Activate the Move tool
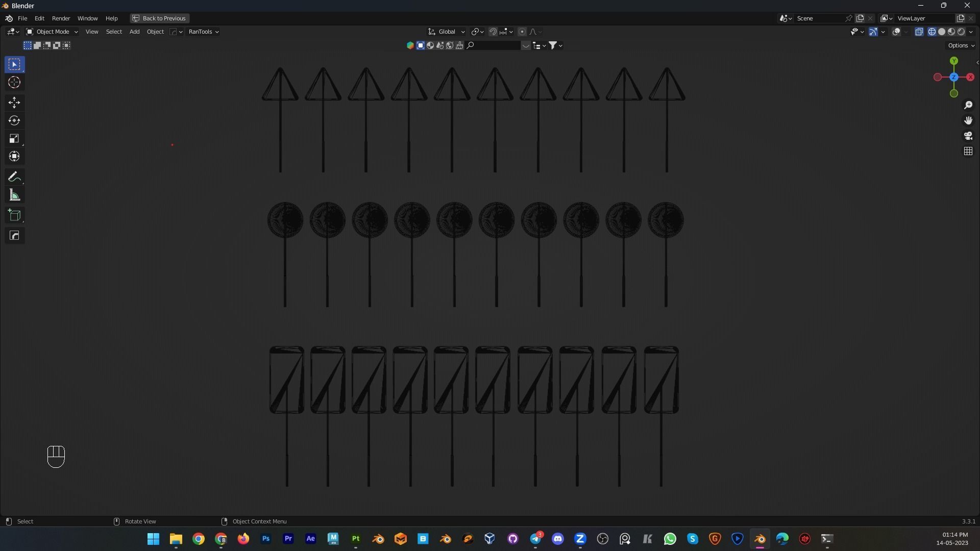The image size is (980, 551). pos(14,103)
